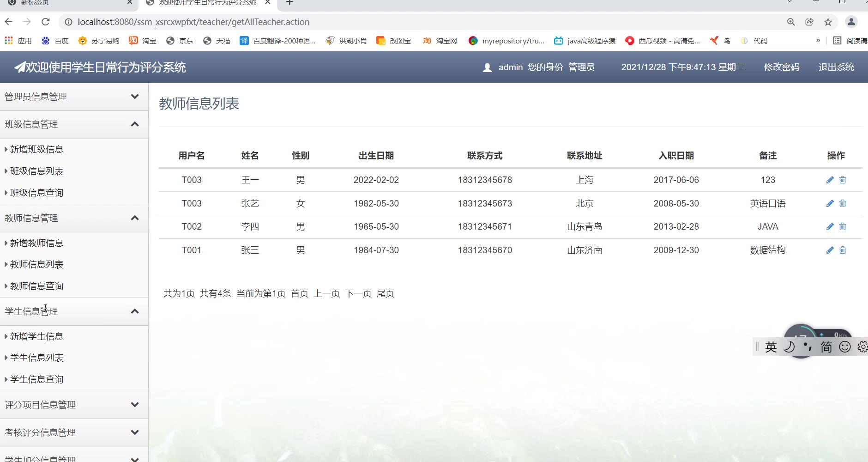The width and height of the screenshot is (868, 462).
Task: Go to 首页 first page
Action: [300, 293]
